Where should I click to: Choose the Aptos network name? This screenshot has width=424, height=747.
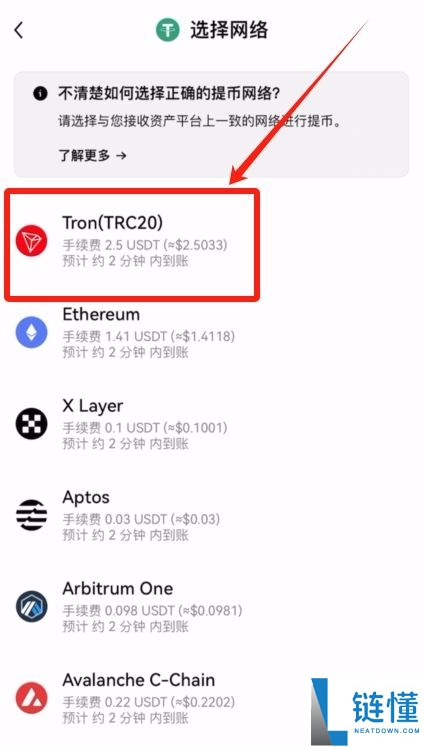[86, 497]
